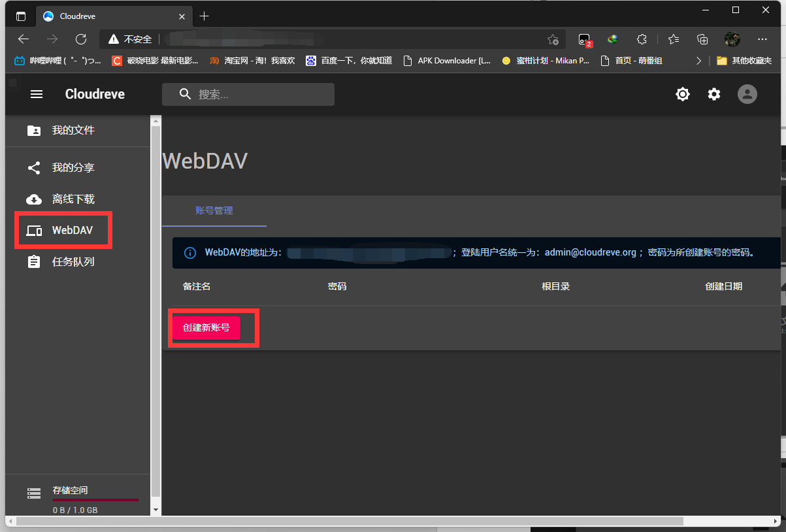Viewport: 786px width, 532px height.
Task: Click the 创建新账号 button
Action: tap(206, 327)
